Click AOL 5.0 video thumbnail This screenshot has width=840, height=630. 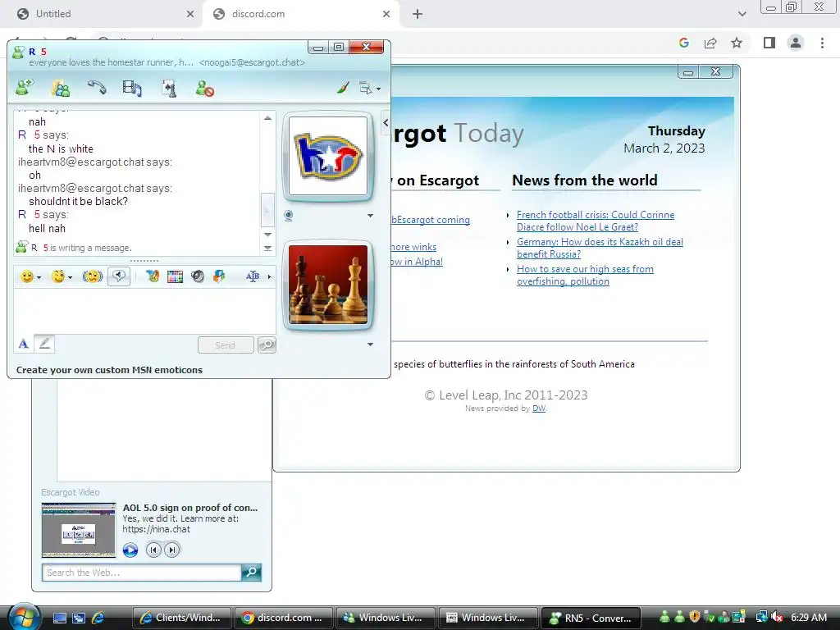point(79,531)
